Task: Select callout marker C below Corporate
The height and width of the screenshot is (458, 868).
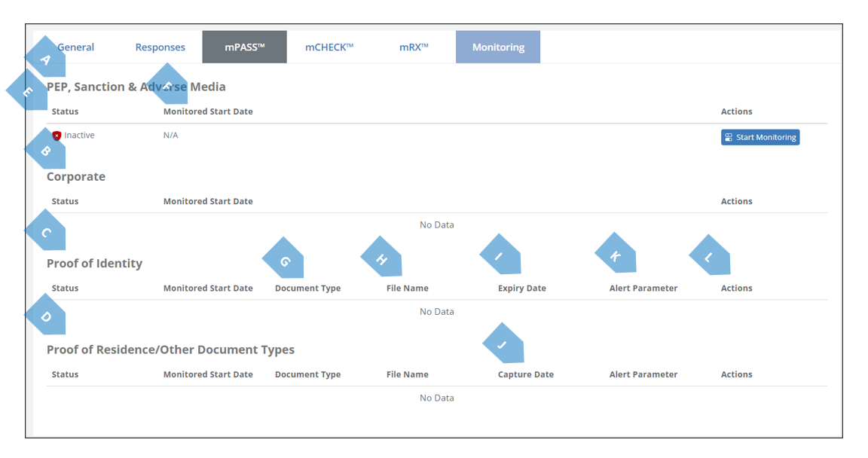Action: point(45,233)
